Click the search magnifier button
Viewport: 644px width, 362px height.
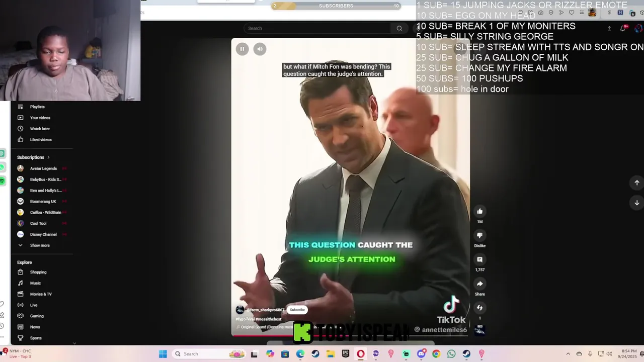click(399, 28)
